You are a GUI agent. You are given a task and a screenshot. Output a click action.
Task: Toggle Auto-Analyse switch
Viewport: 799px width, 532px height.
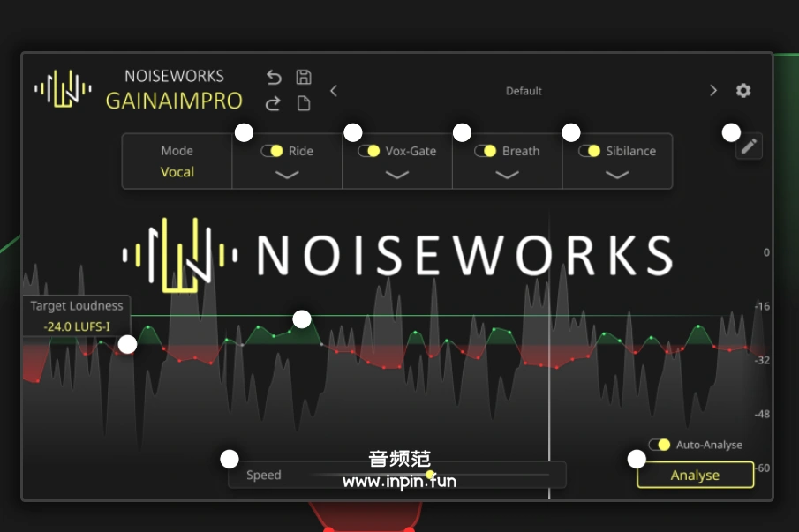click(660, 445)
